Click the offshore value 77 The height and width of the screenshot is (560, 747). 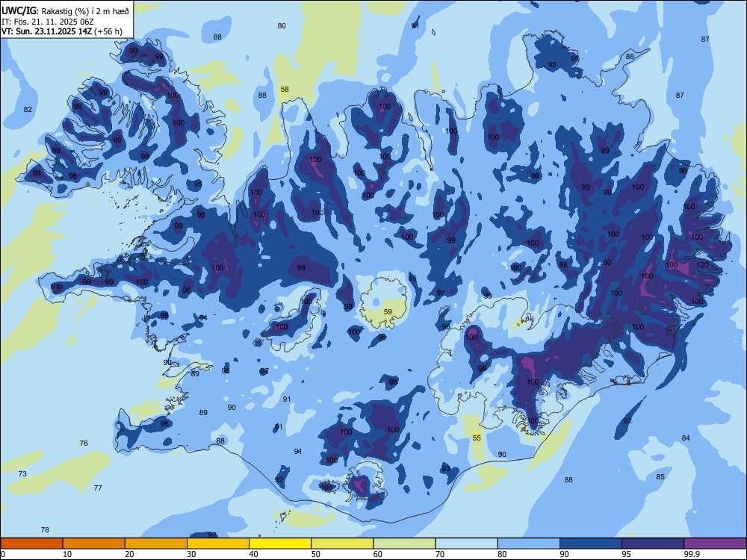click(98, 488)
